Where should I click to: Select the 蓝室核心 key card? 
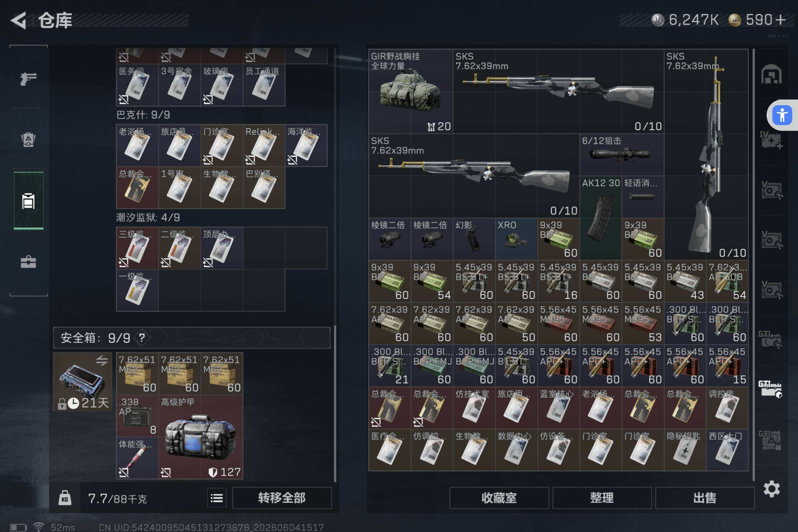click(x=559, y=408)
